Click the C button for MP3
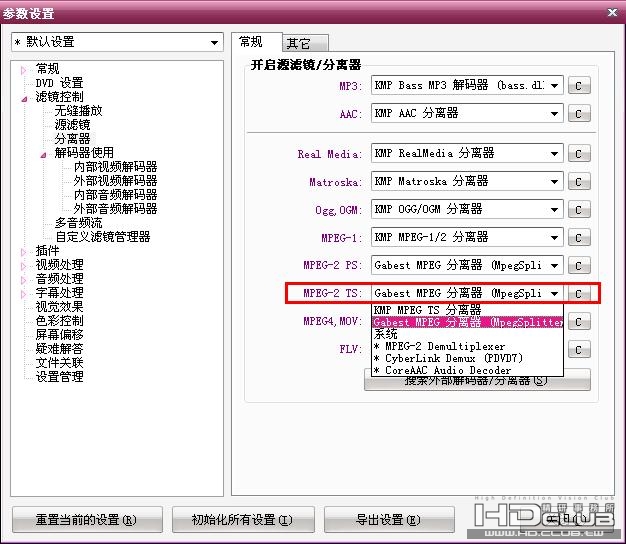The image size is (626, 544). pyautogui.click(x=579, y=85)
